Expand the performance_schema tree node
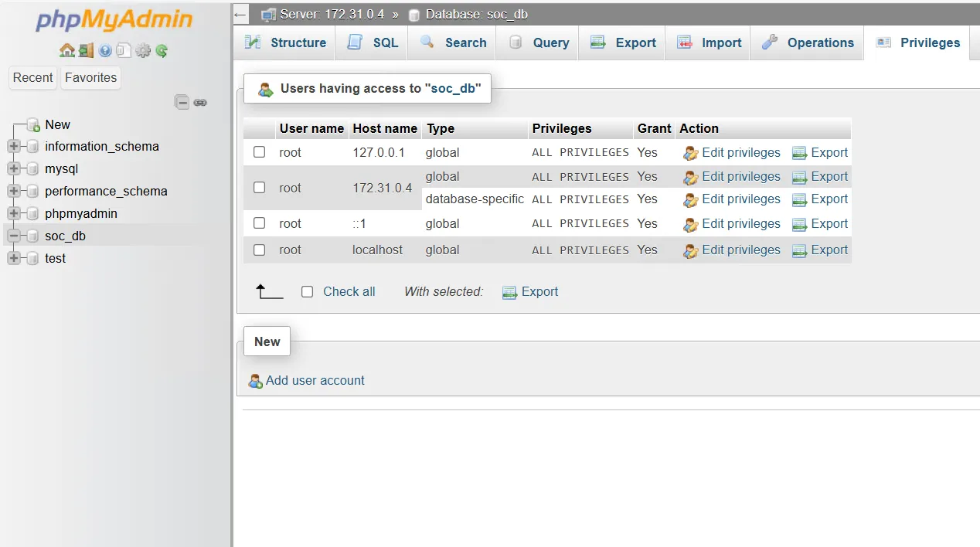 coord(15,191)
